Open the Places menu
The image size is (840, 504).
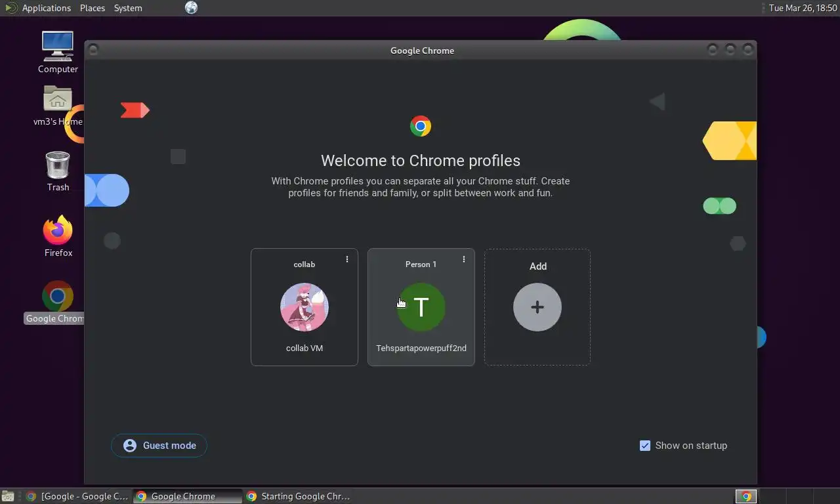point(93,8)
